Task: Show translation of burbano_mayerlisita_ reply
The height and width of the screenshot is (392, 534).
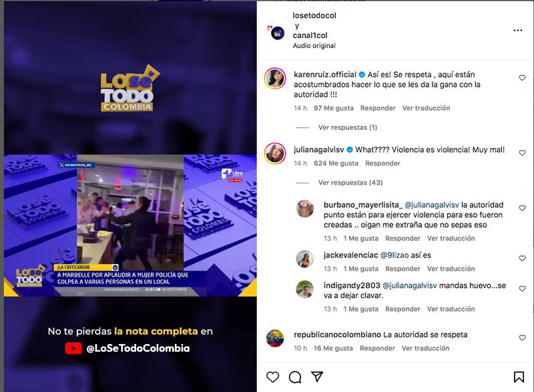Action: click(x=451, y=238)
